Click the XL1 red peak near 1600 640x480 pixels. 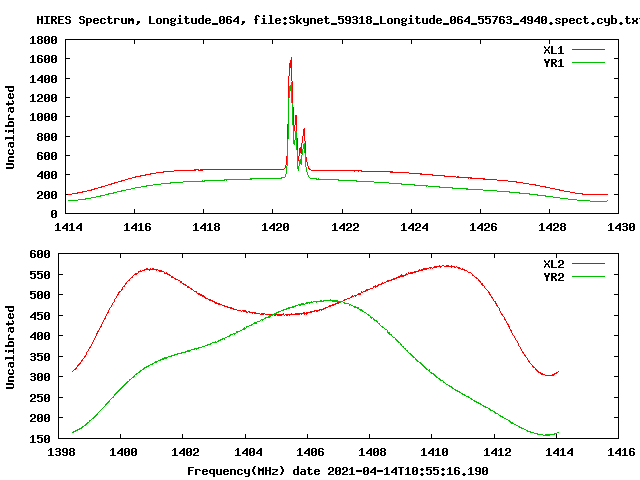click(x=291, y=59)
